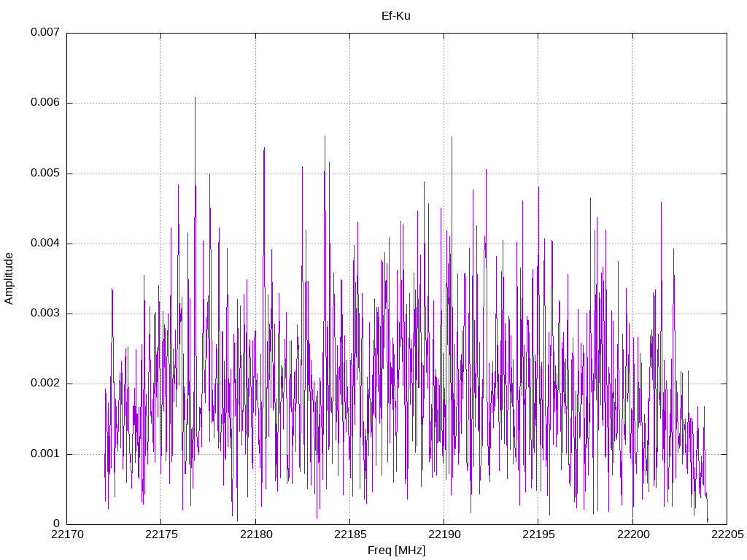
Task: Click the y-axis tick value 0.002
Action: pos(45,384)
